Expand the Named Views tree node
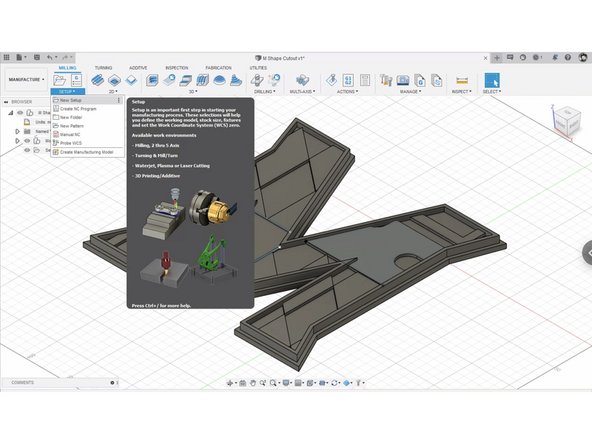The height and width of the screenshot is (444, 592). click(17, 131)
